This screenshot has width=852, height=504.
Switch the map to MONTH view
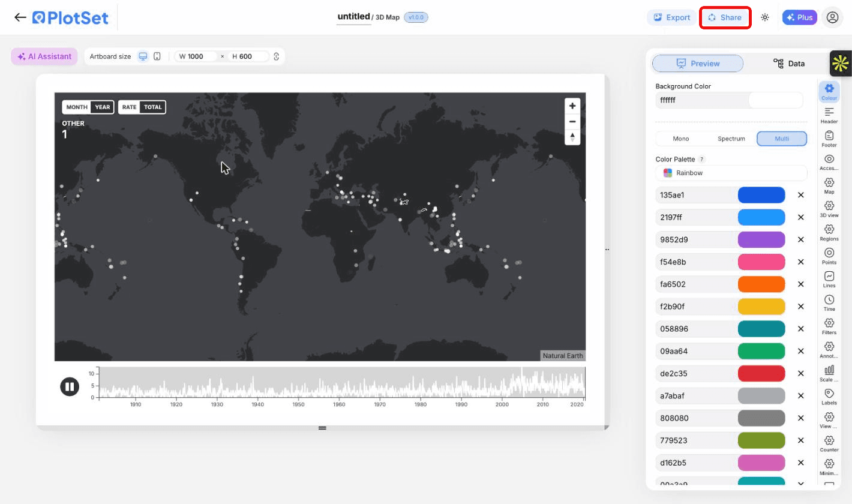point(77,107)
